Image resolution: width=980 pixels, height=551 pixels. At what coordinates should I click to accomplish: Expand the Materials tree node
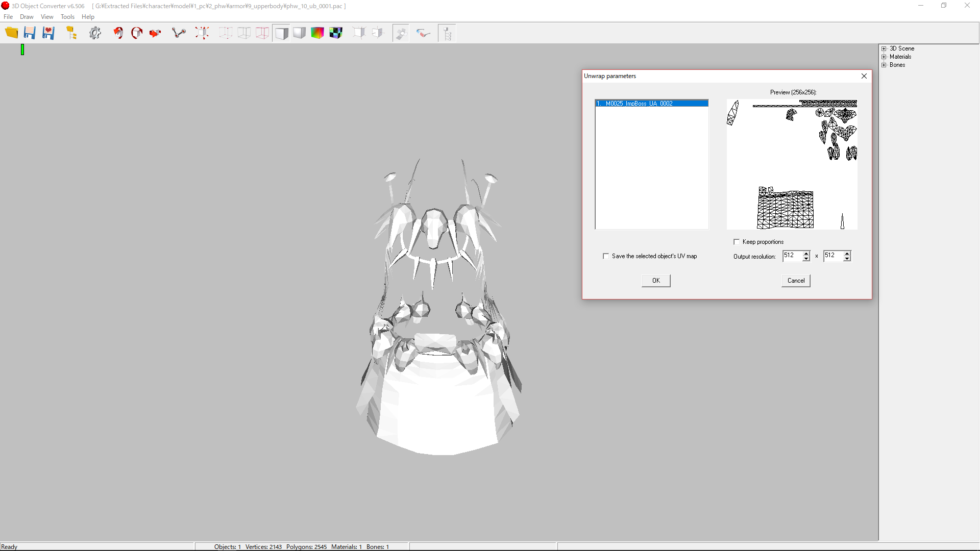pyautogui.click(x=884, y=57)
